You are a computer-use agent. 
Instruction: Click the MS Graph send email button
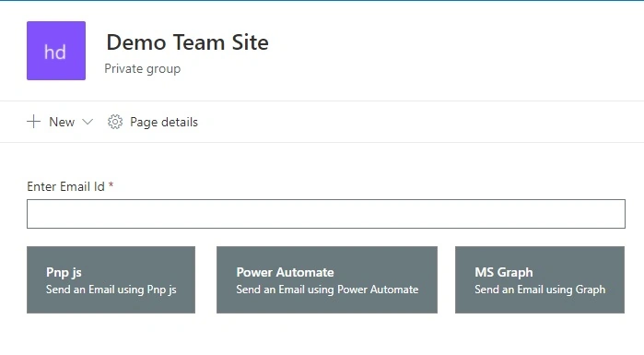point(540,279)
